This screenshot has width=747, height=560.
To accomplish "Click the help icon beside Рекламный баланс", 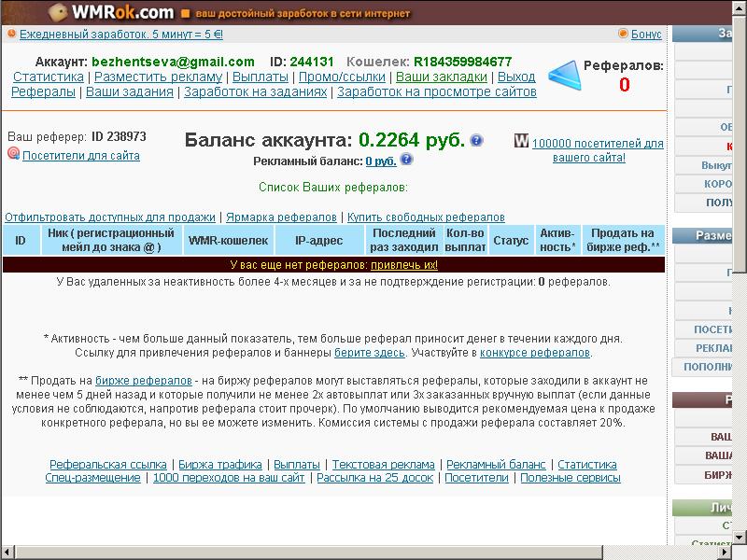I will pos(406,159).
